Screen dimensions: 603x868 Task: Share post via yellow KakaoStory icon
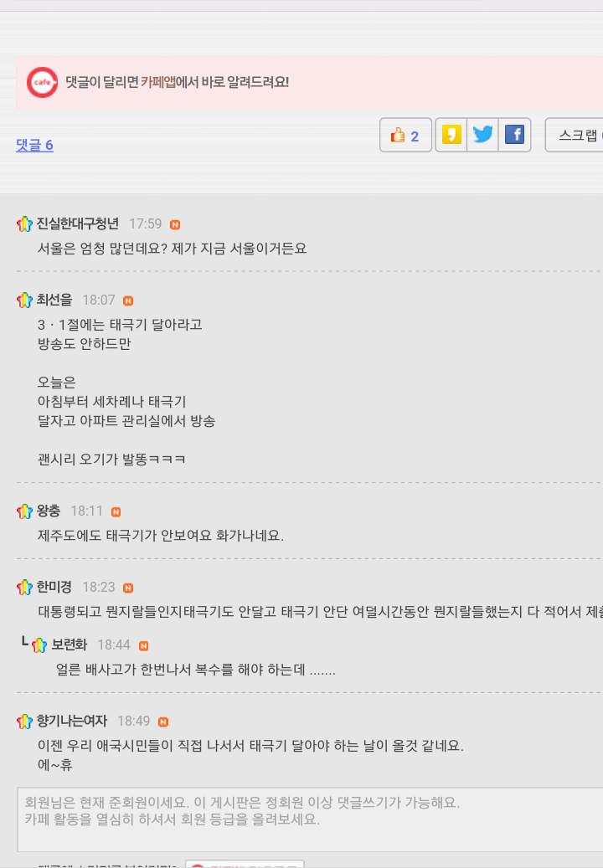click(451, 135)
